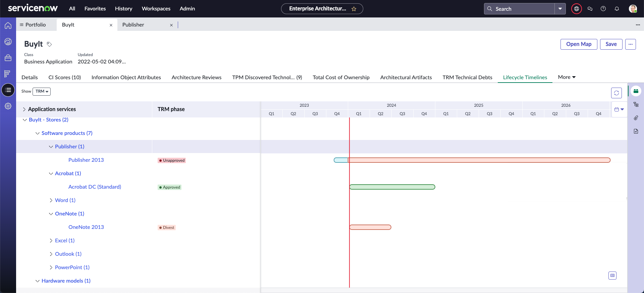The width and height of the screenshot is (644, 293).
Task: Click the Open Map button
Action: [579, 44]
